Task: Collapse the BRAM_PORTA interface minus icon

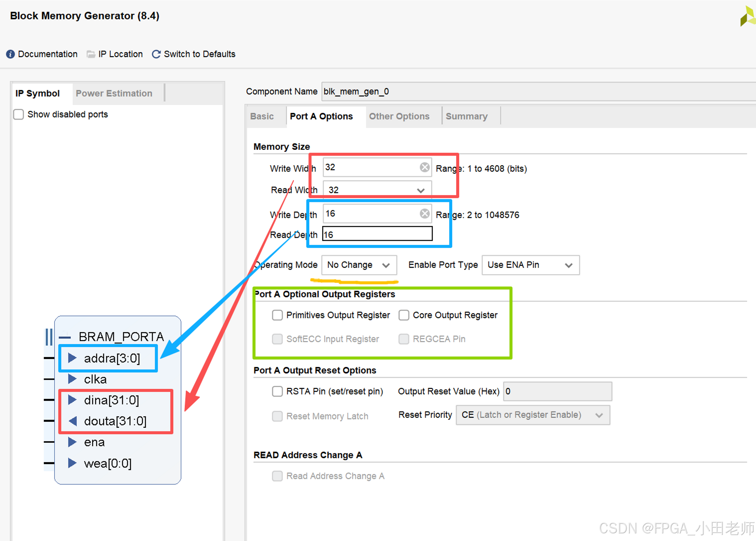Action: point(65,337)
